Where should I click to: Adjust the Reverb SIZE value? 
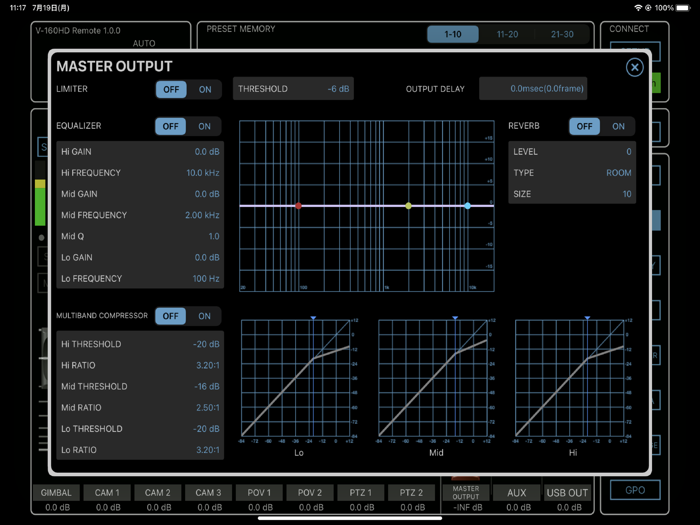pyautogui.click(x=572, y=194)
